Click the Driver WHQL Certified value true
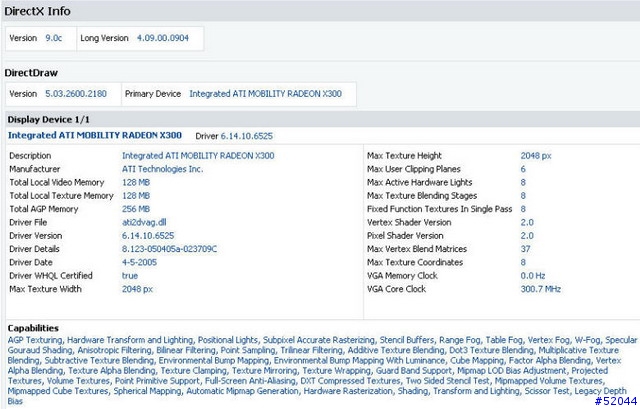640x409 pixels. click(130, 276)
